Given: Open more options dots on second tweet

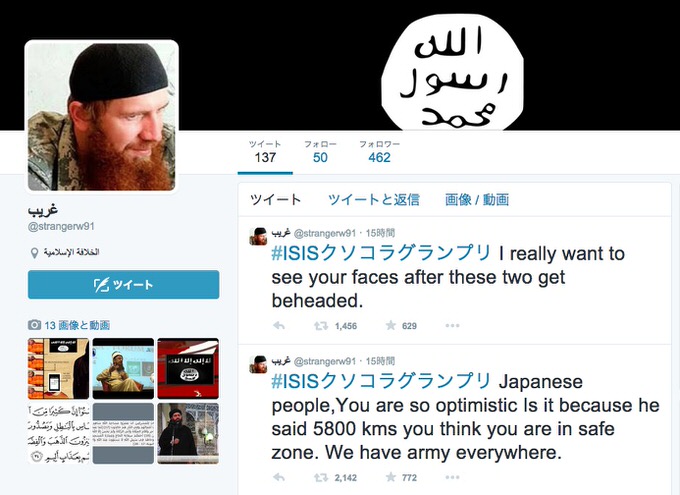Looking at the screenshot, I should 452,477.
